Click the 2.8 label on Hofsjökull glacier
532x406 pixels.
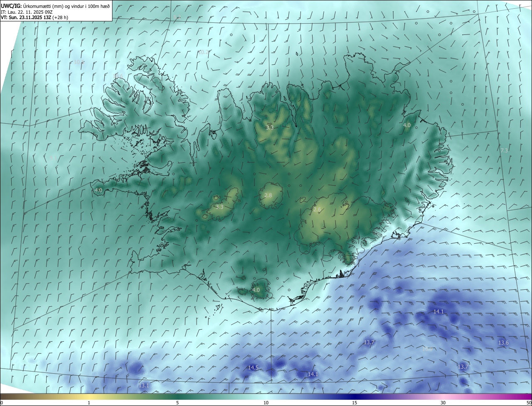[268, 195]
